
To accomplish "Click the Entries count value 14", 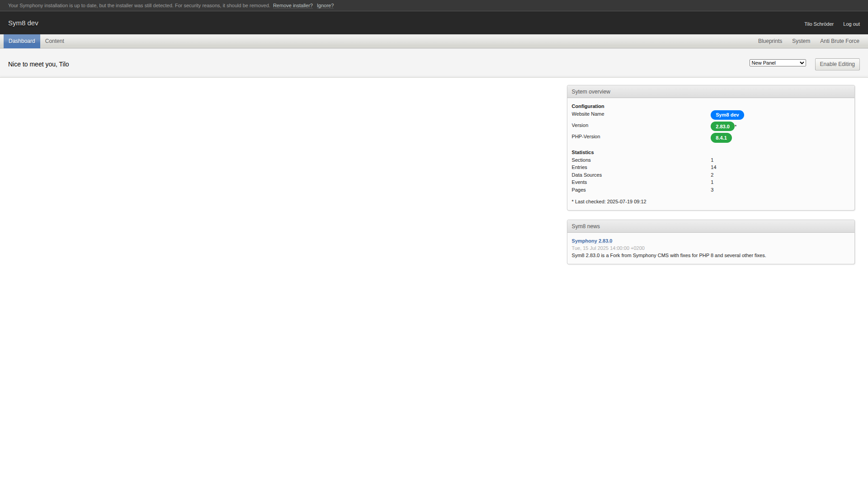I will (x=713, y=167).
